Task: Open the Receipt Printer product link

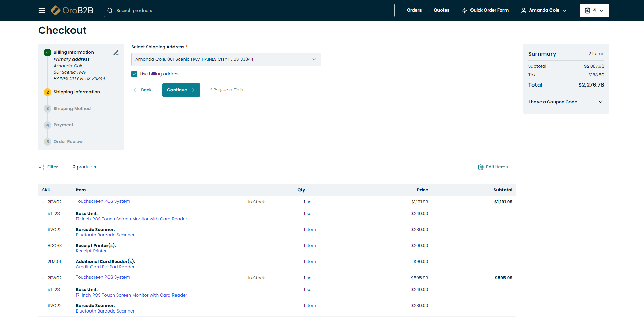Action: pos(91,251)
